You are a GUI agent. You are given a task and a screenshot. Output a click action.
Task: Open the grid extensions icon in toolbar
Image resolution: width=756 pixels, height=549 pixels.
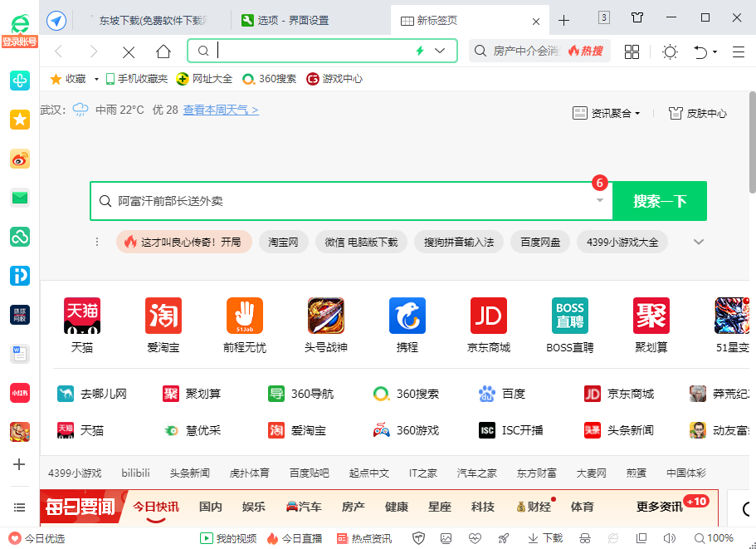632,51
